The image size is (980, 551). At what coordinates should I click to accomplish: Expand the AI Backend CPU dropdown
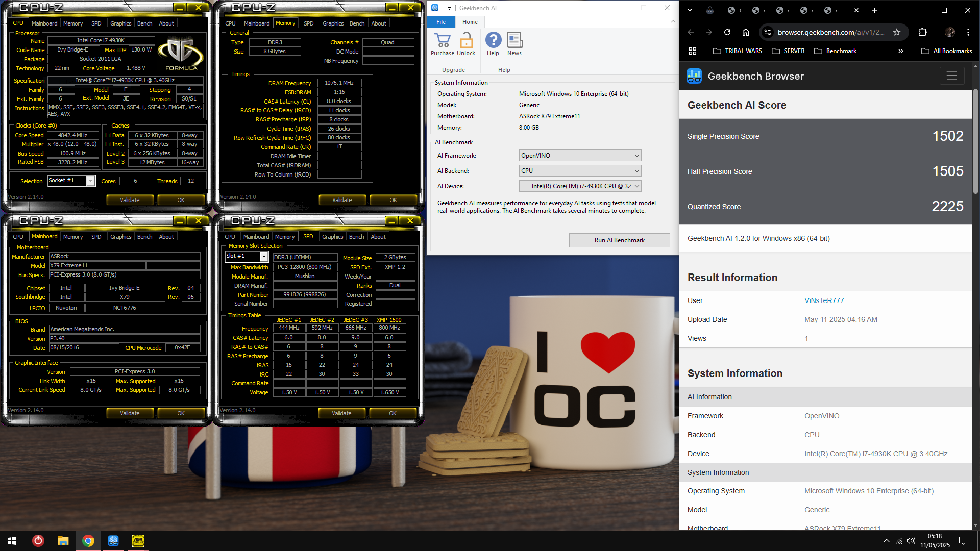[580, 171]
